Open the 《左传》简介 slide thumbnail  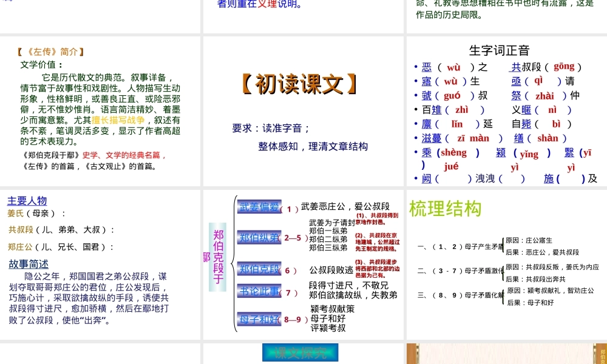pos(100,110)
